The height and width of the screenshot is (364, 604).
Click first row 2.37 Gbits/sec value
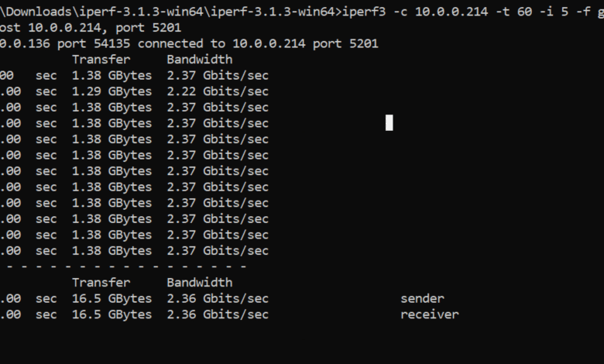(x=218, y=75)
